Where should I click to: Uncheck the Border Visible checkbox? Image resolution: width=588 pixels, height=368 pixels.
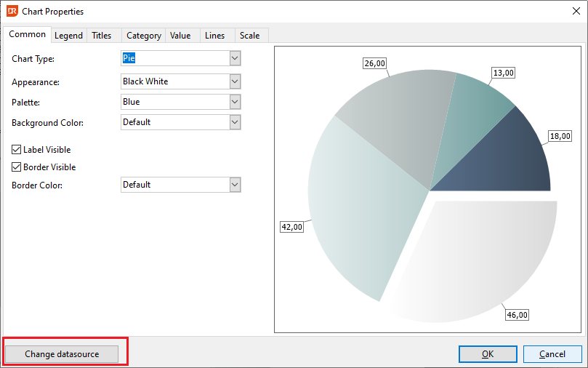point(16,167)
